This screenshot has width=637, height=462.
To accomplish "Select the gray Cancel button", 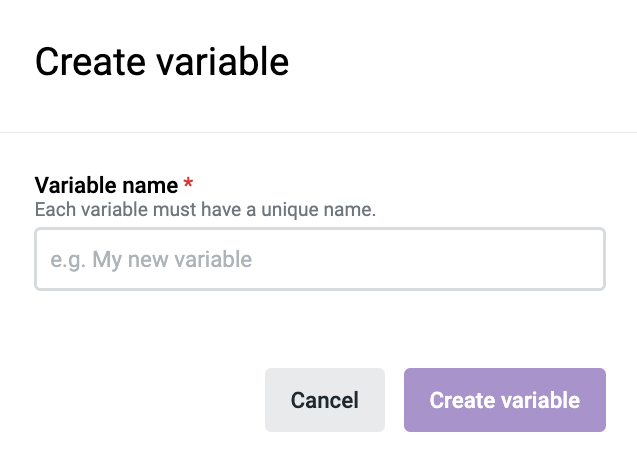I will (324, 400).
